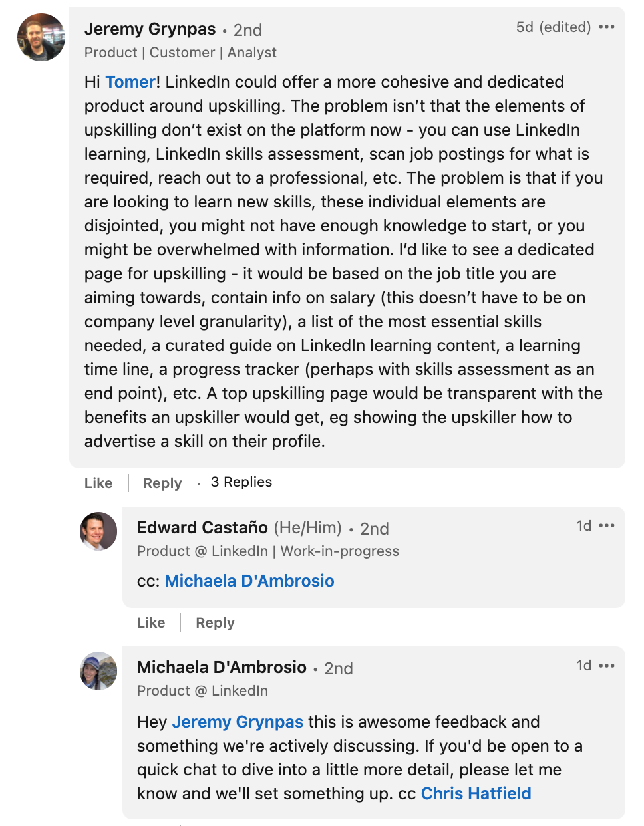Viewport: 644px width, 826px height.
Task: Open the Michaela D'Ambrosio mention in Edward's reply
Action: point(249,581)
